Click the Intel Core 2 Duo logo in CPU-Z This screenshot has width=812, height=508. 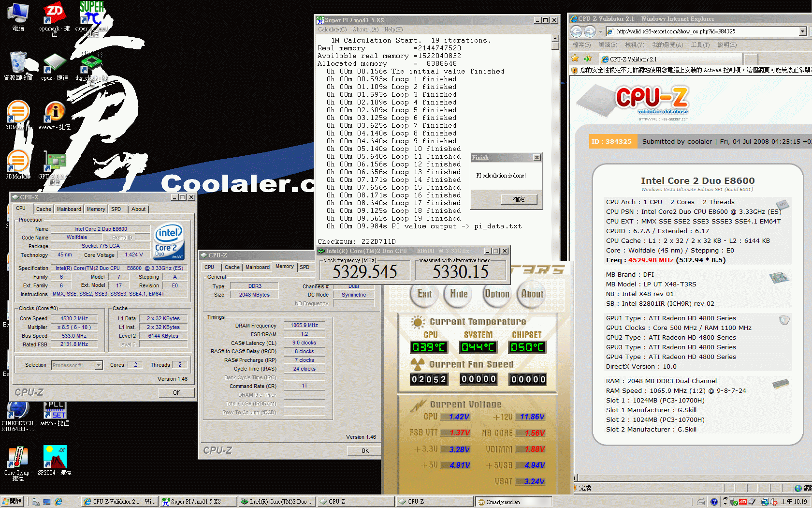(169, 240)
